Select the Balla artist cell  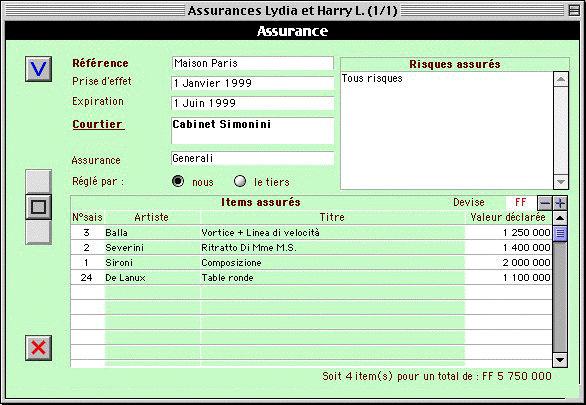coord(152,233)
